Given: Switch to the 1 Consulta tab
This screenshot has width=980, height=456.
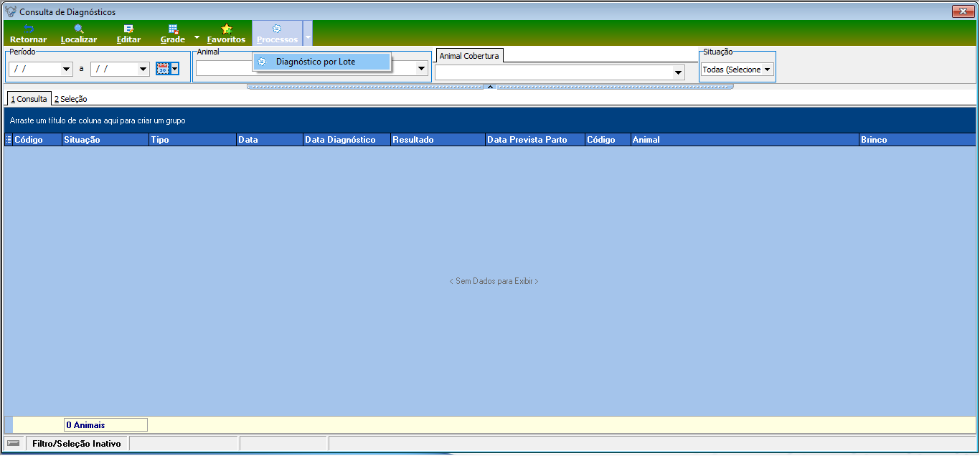Looking at the screenshot, I should [29, 99].
